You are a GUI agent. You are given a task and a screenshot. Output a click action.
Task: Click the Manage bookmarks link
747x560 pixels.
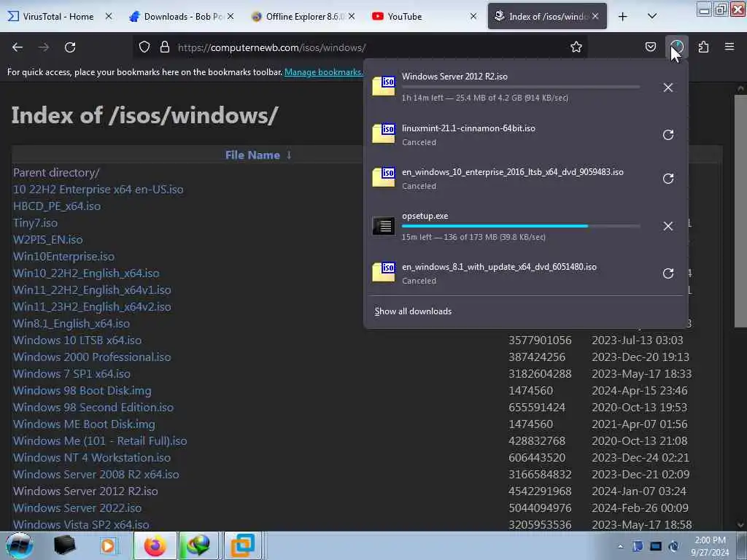coord(323,72)
